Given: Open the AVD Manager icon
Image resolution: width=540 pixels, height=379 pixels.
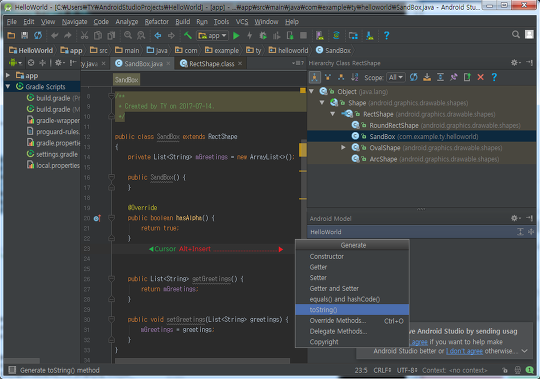Looking at the screenshot, I should [320, 35].
